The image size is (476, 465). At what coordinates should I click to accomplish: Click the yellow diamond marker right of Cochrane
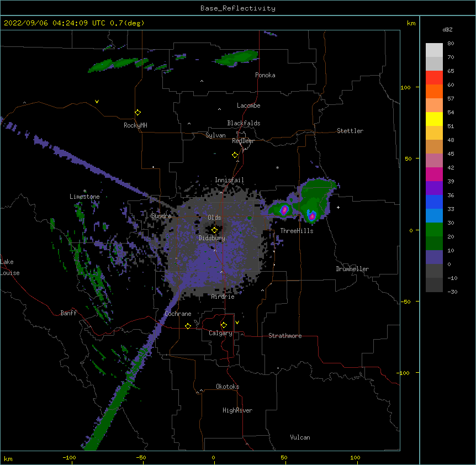click(x=188, y=326)
